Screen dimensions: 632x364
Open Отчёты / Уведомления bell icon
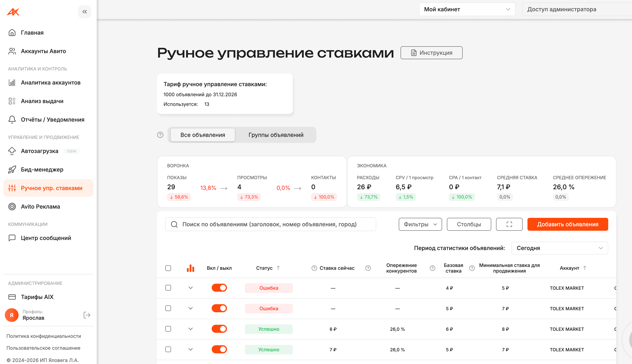12,120
